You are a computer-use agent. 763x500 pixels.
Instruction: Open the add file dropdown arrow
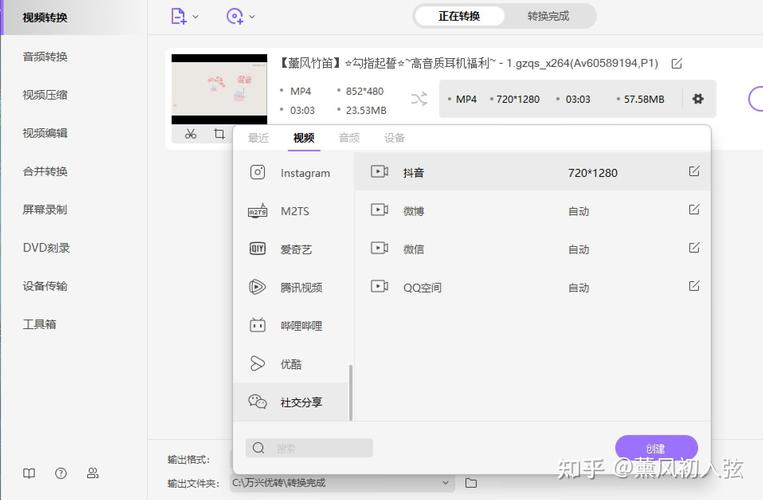196,17
